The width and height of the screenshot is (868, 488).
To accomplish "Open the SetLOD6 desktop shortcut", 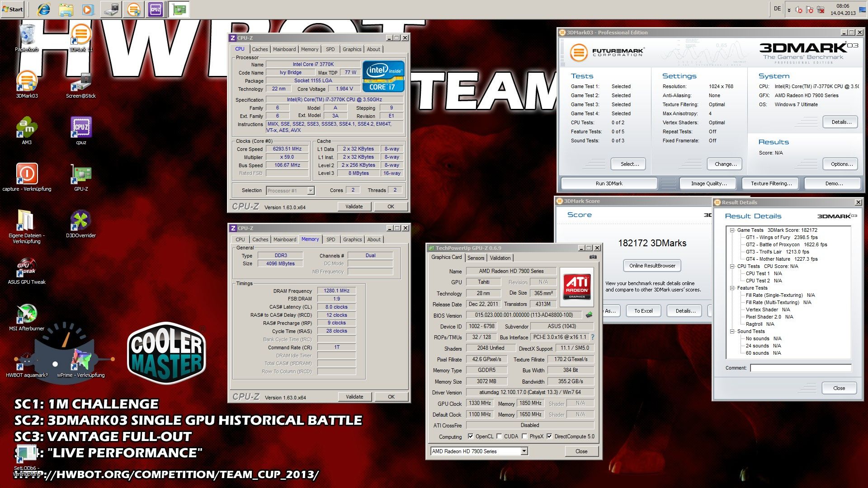I will pos(27,461).
